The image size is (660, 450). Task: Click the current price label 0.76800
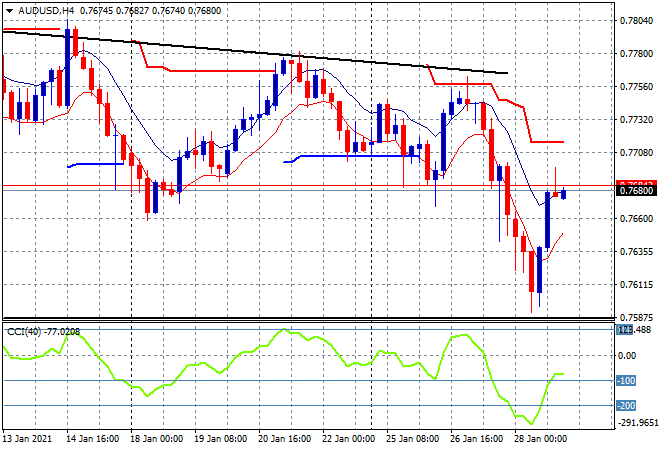(x=636, y=191)
